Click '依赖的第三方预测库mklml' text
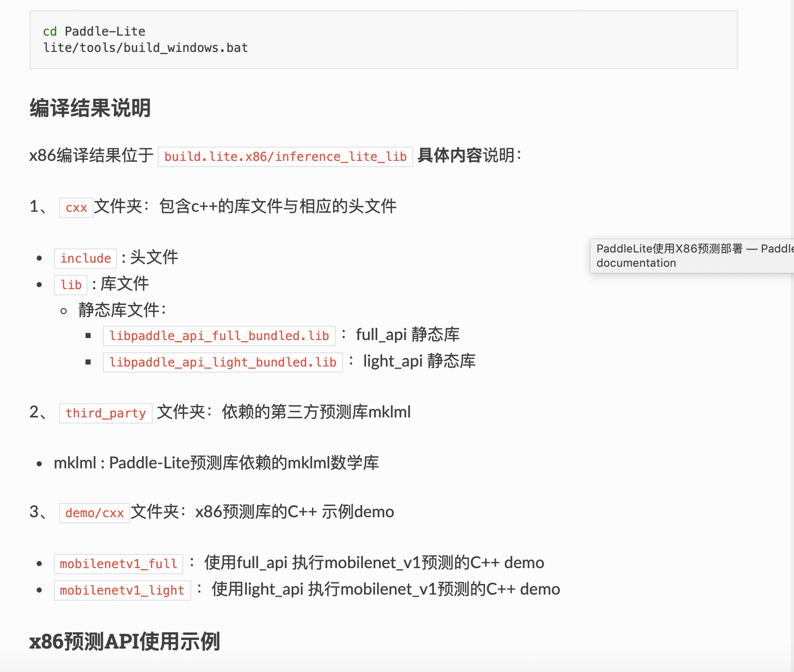 (x=317, y=412)
